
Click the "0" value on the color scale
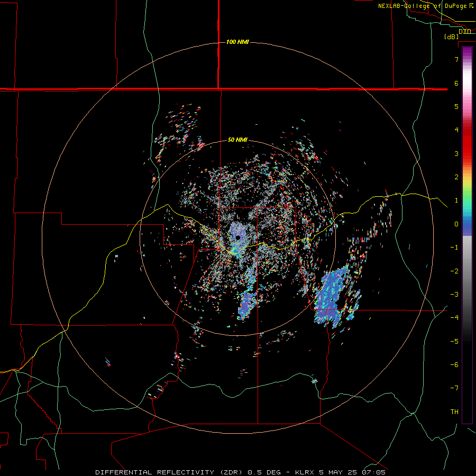(456, 224)
